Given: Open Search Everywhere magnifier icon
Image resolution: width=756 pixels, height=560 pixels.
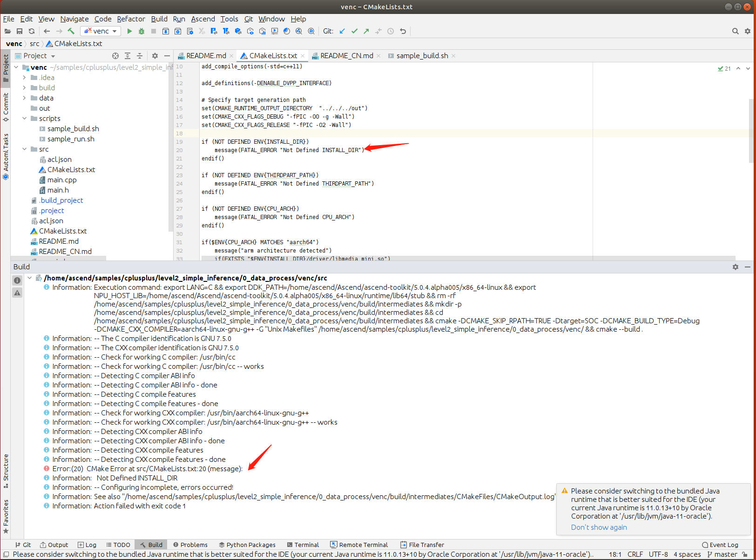Looking at the screenshot, I should 736,31.
